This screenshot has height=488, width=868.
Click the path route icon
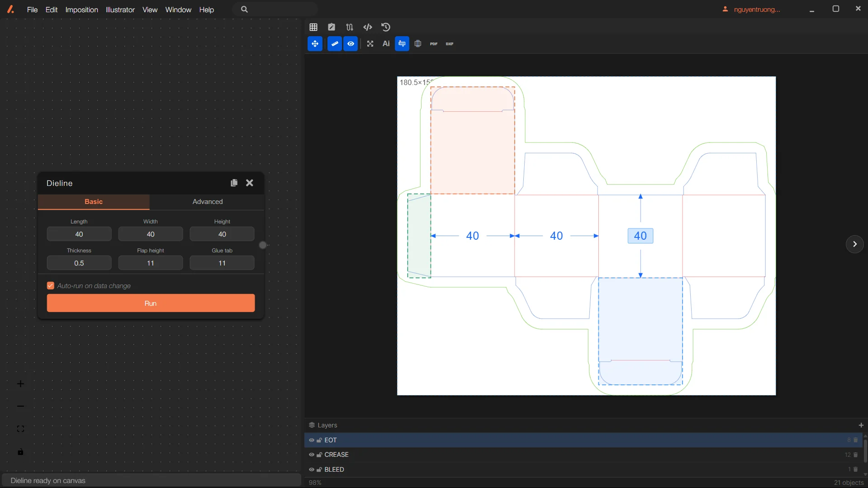point(350,27)
